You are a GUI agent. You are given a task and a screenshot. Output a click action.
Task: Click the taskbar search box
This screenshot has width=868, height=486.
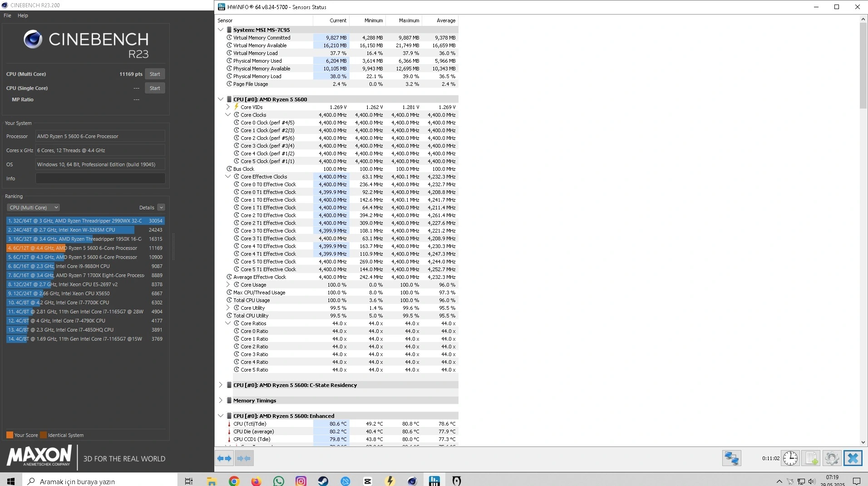[x=100, y=481]
